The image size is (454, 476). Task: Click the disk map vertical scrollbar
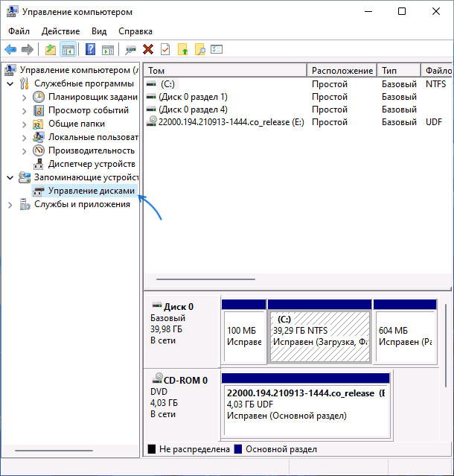click(x=446, y=346)
